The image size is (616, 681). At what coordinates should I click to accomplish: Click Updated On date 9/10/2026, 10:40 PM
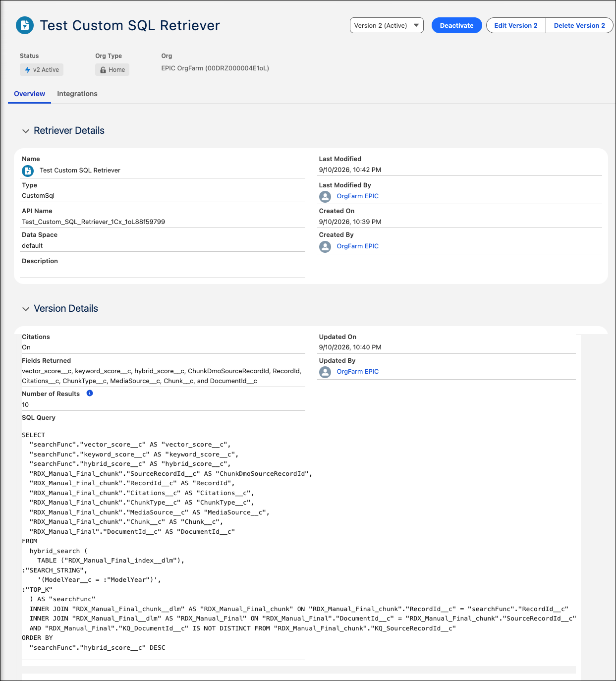point(350,347)
